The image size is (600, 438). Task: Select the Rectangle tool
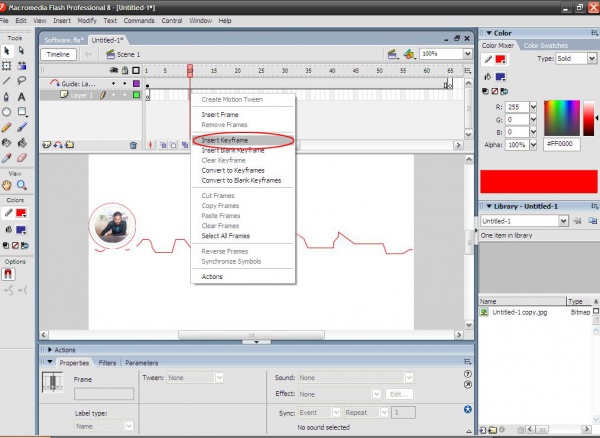[21, 112]
